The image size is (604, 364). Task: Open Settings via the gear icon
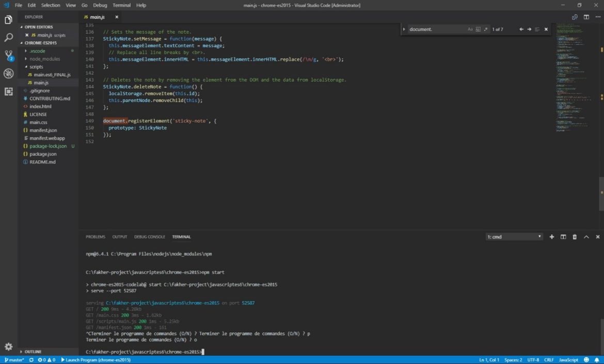[x=8, y=348]
